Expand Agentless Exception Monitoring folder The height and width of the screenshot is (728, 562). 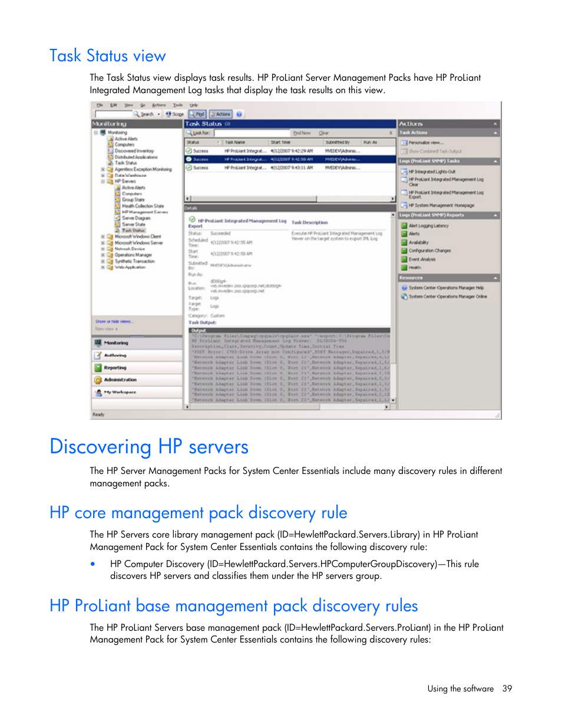(x=103, y=169)
